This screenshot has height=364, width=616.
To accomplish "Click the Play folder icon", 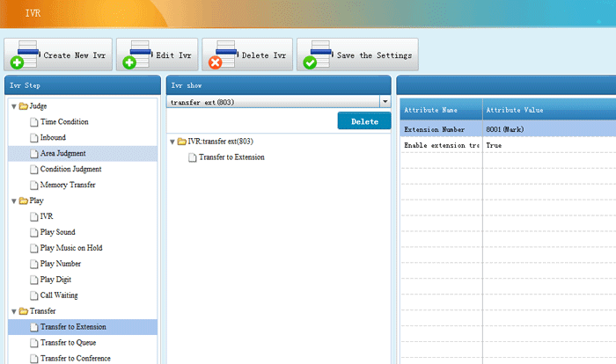I will point(23,201).
